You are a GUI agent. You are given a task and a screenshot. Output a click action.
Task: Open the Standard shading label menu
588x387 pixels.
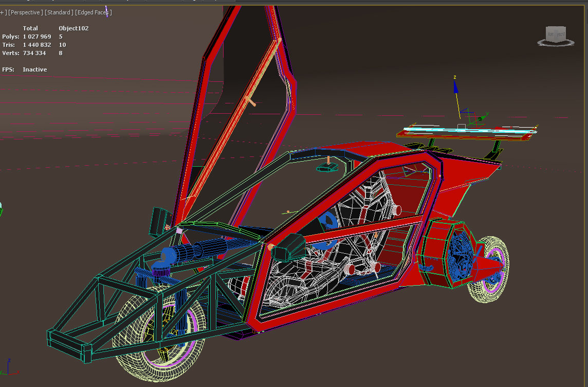pos(59,12)
